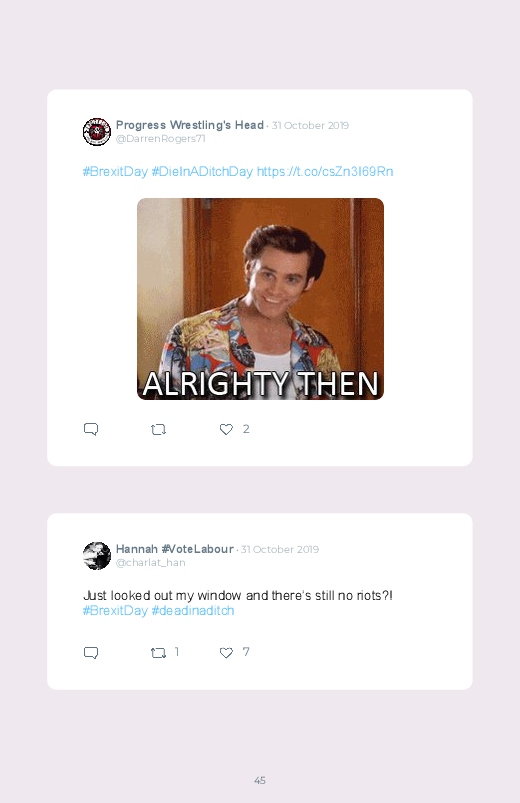This screenshot has width=520, height=803.
Task: Click Hannah's tweet 31 October 2019 timestamp
Action: coord(280,550)
